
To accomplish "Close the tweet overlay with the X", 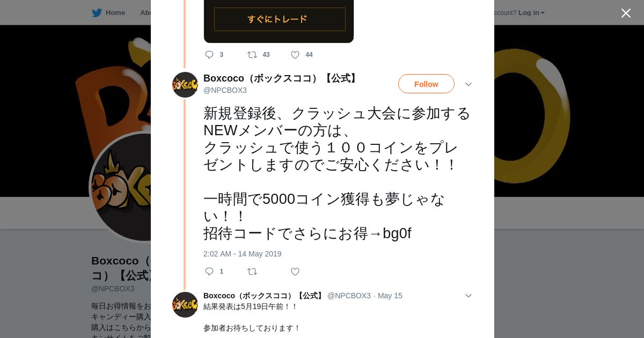I will pyautogui.click(x=626, y=13).
